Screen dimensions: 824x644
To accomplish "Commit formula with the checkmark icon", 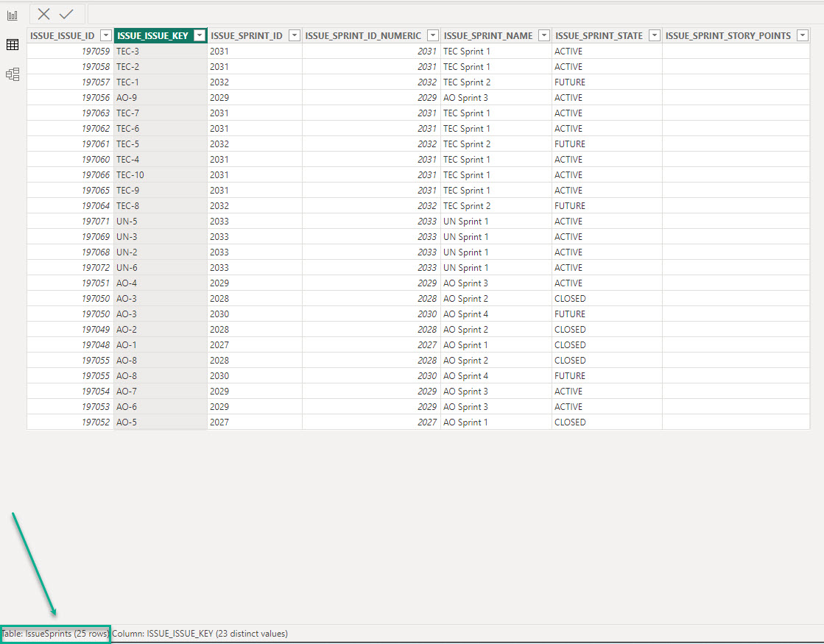I will tap(66, 14).
